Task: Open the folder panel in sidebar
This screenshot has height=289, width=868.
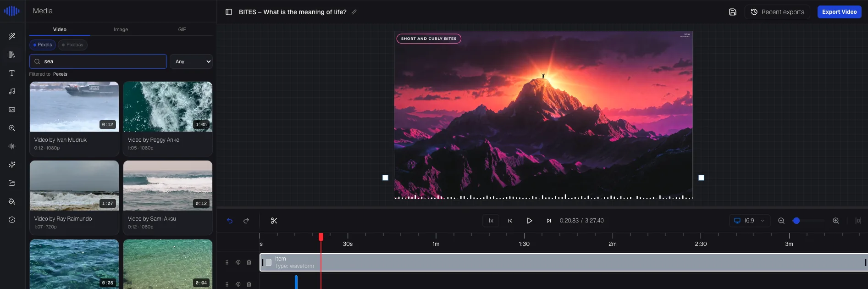Action: (12, 183)
